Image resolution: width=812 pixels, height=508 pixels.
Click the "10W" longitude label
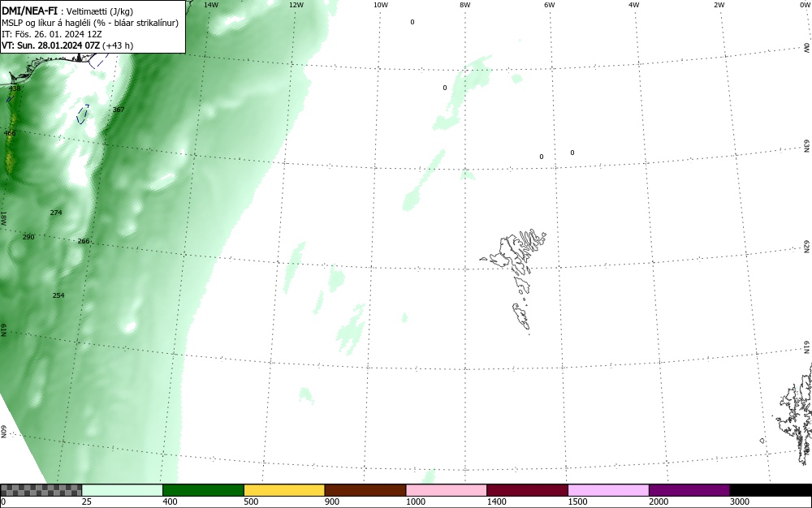tap(381, 5)
